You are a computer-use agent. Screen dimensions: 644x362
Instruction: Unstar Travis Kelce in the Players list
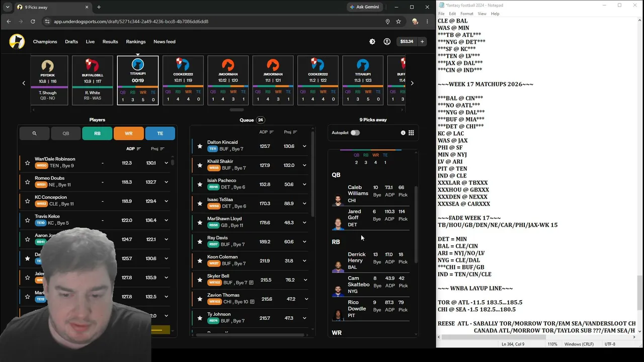pyautogui.click(x=27, y=220)
